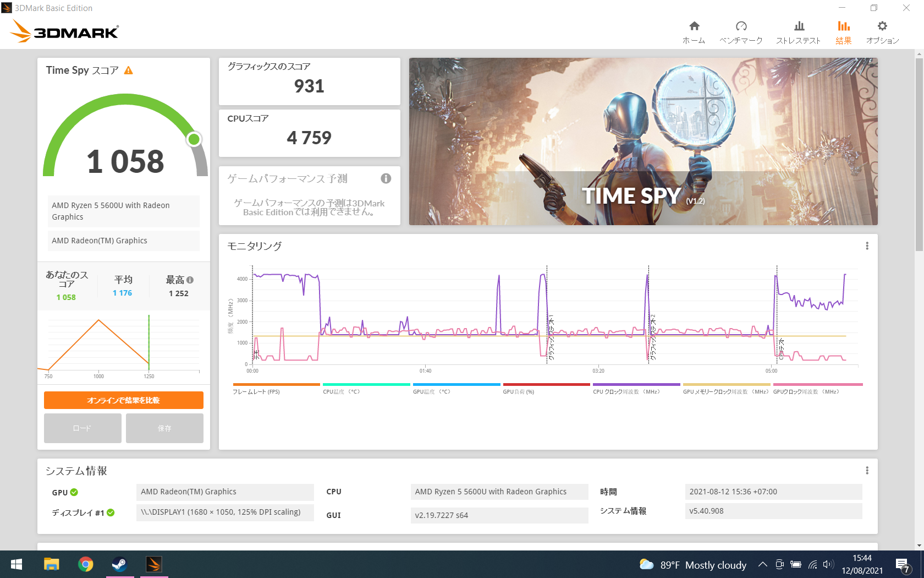
Task: Open Google Chrome from the taskbar
Action: (x=85, y=564)
